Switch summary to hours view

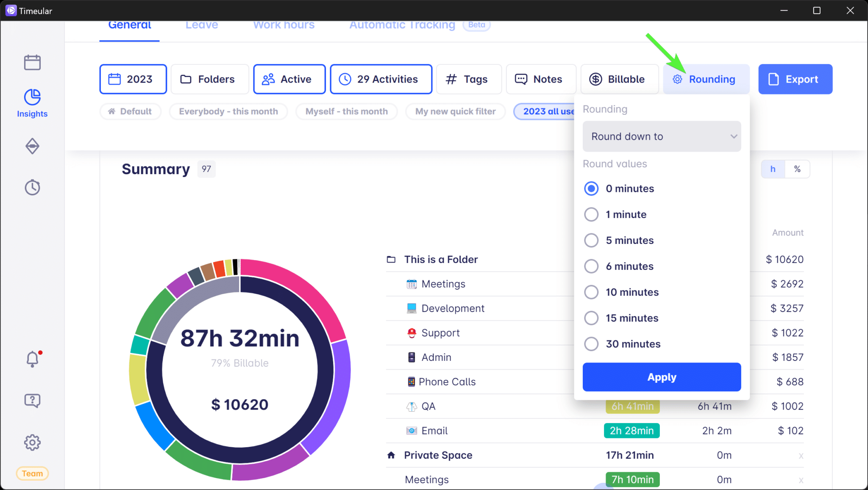pyautogui.click(x=773, y=169)
